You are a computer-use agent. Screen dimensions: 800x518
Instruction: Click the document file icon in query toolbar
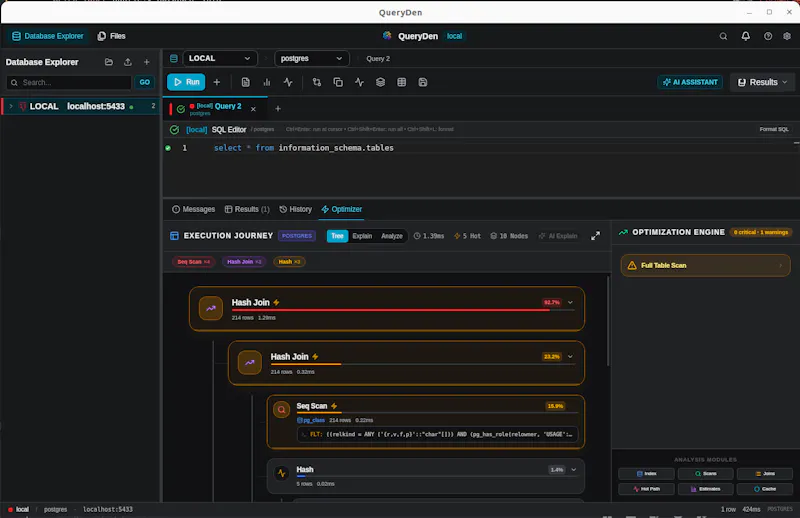click(245, 82)
